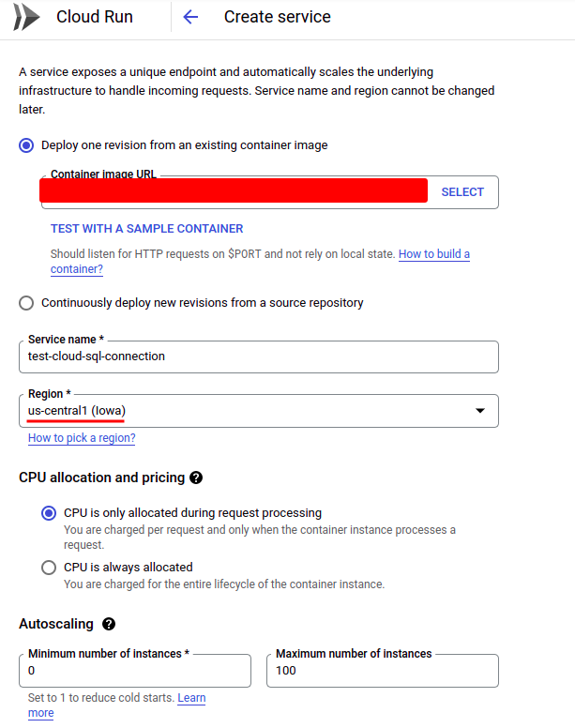Click the SELECT container image button
Image resolution: width=575 pixels, height=728 pixels.
tap(462, 192)
